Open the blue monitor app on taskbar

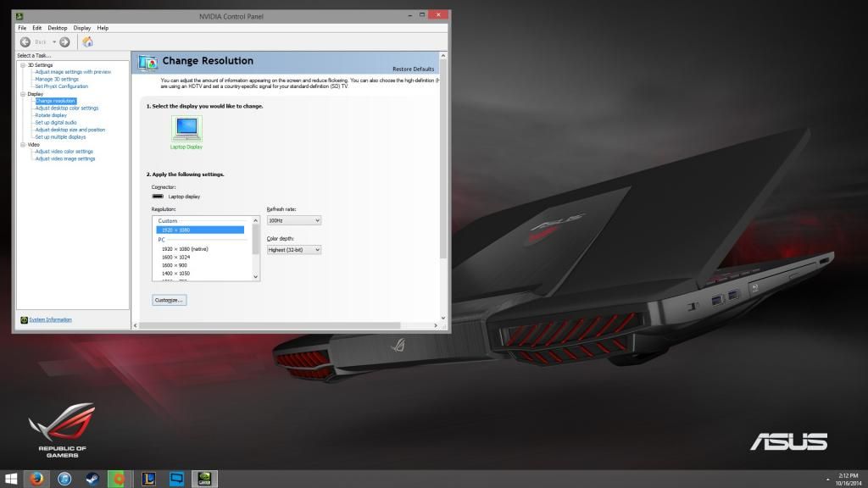pyautogui.click(x=176, y=479)
